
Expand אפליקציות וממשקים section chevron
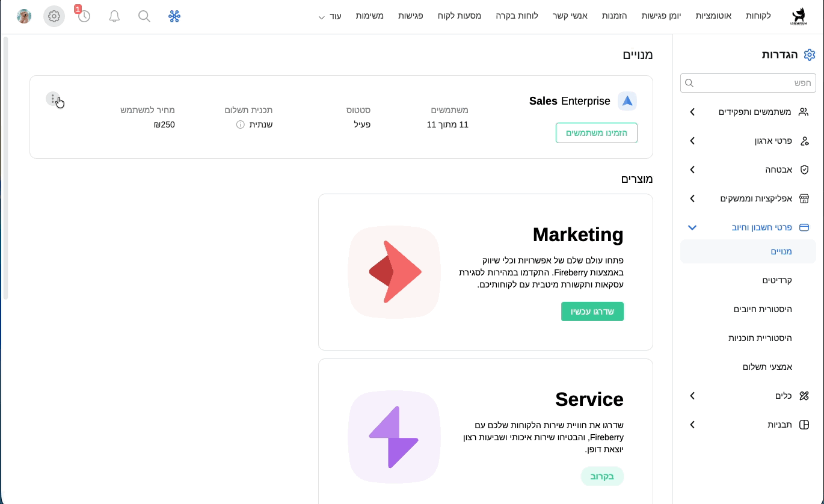692,198
